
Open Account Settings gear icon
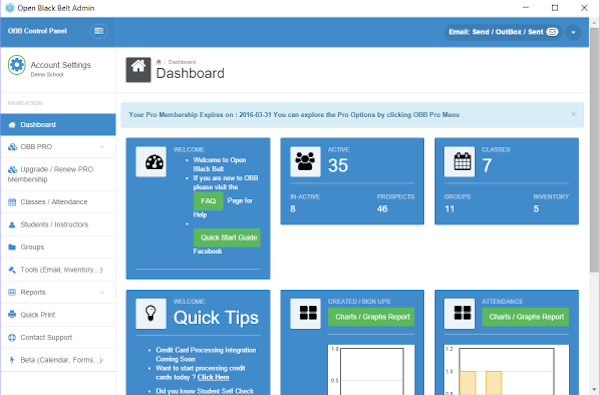coord(17,65)
